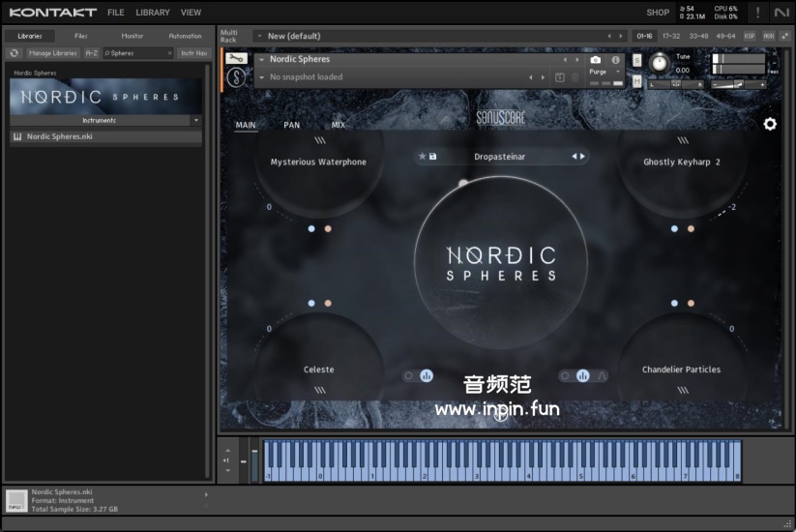796x532 pixels.
Task: Toggle the blue dot under Mysterious Waterphone
Action: pos(311,229)
